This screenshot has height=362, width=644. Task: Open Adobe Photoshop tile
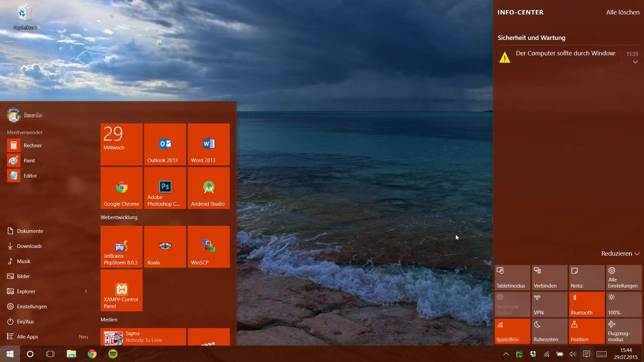165,188
